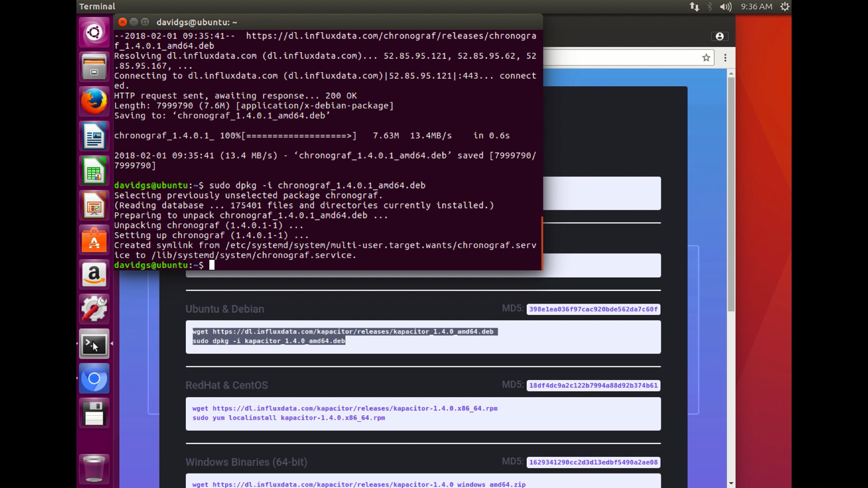
Task: Open the browser three-dot menu
Action: [x=725, y=58]
